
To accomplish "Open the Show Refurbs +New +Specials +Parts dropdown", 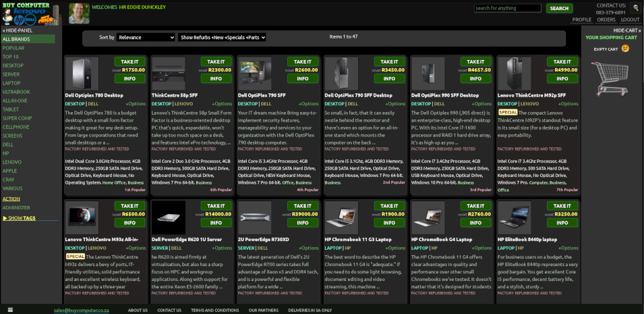I will pos(222,37).
